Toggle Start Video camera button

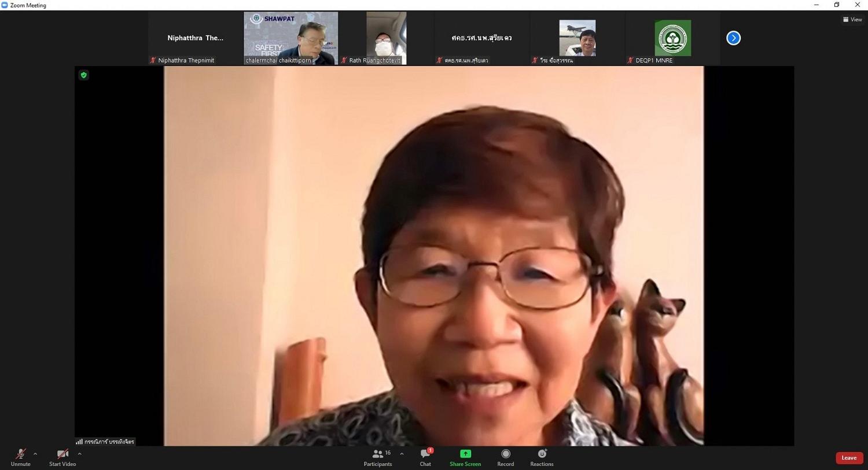click(x=62, y=454)
